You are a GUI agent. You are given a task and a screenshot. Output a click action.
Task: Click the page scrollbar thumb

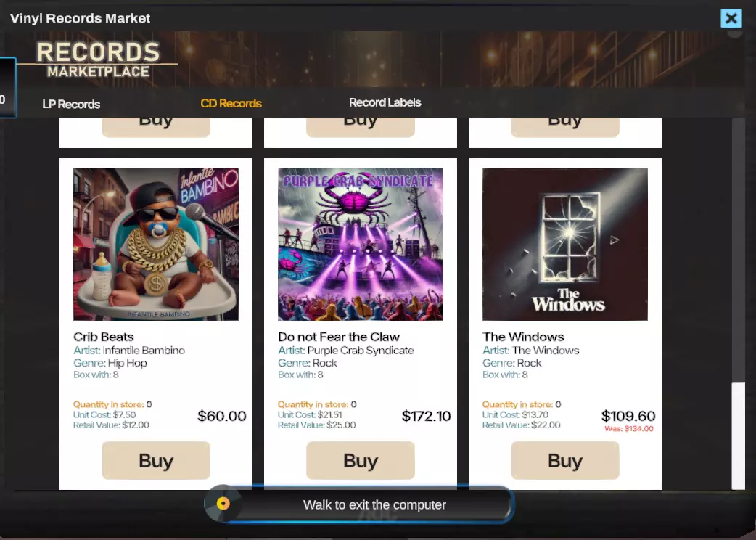coord(738,436)
